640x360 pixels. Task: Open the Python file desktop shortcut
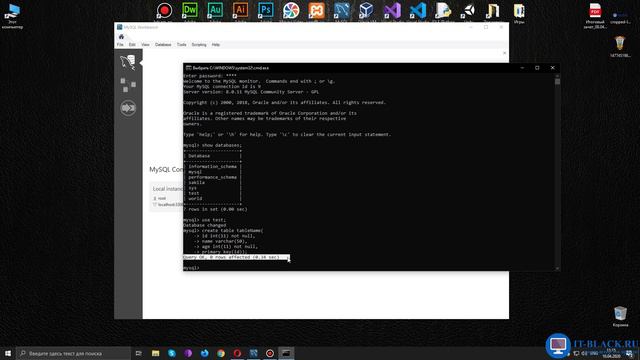pyautogui.click(x=443, y=11)
